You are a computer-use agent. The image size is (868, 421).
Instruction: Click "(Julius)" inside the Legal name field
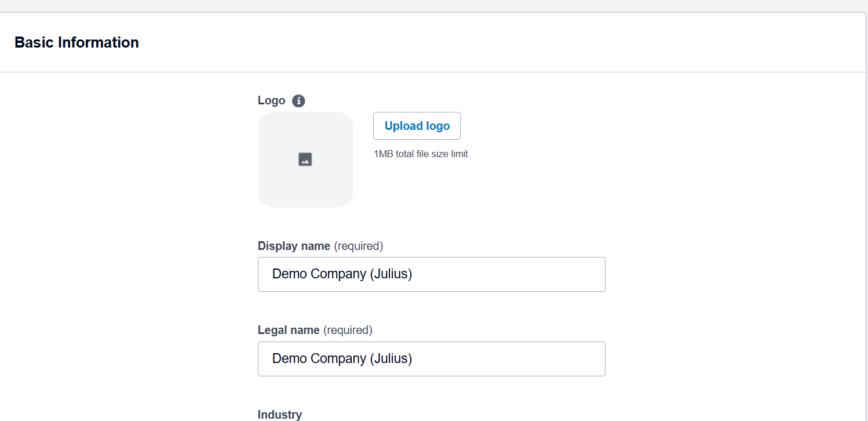coord(391,359)
